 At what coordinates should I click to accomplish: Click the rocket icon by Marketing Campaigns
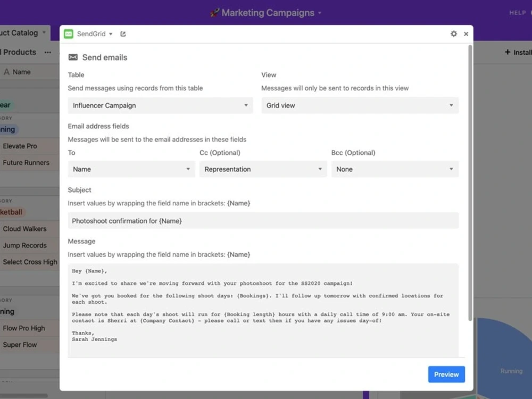[x=214, y=13]
